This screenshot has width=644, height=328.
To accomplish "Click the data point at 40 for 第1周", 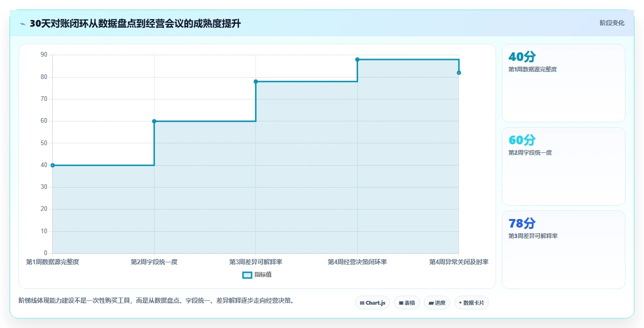I will point(52,165).
